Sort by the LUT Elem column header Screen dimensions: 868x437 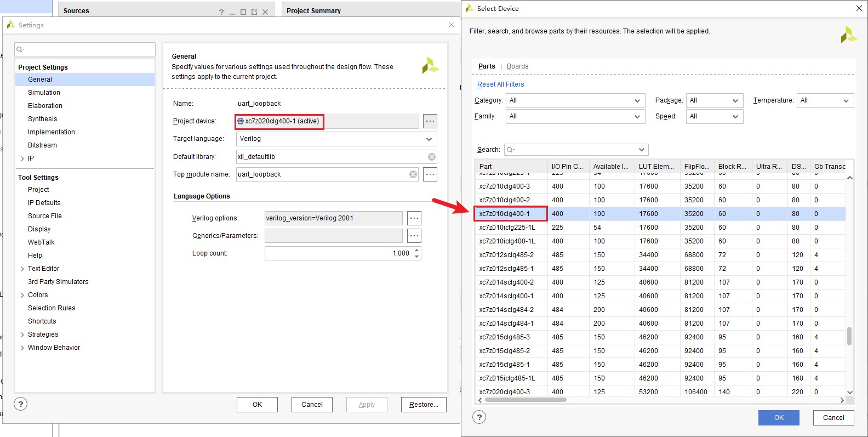tap(656, 167)
